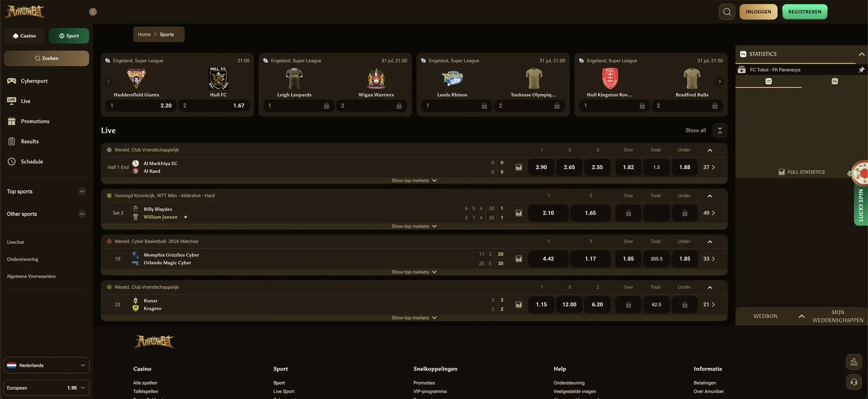Select draw odds 12.00 for Runar match
The image size is (868, 399).
pyautogui.click(x=569, y=304)
